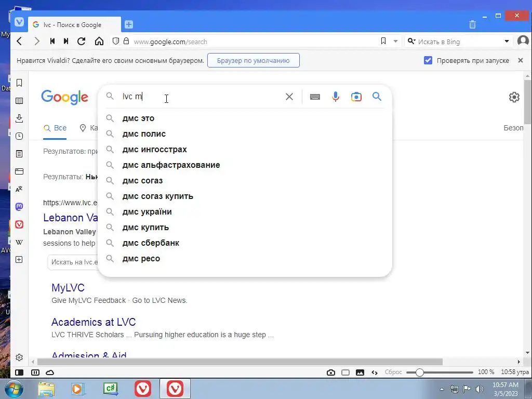Viewport: 532px width, 399px height.
Task: Show hidden system tray icons
Action: point(442,389)
